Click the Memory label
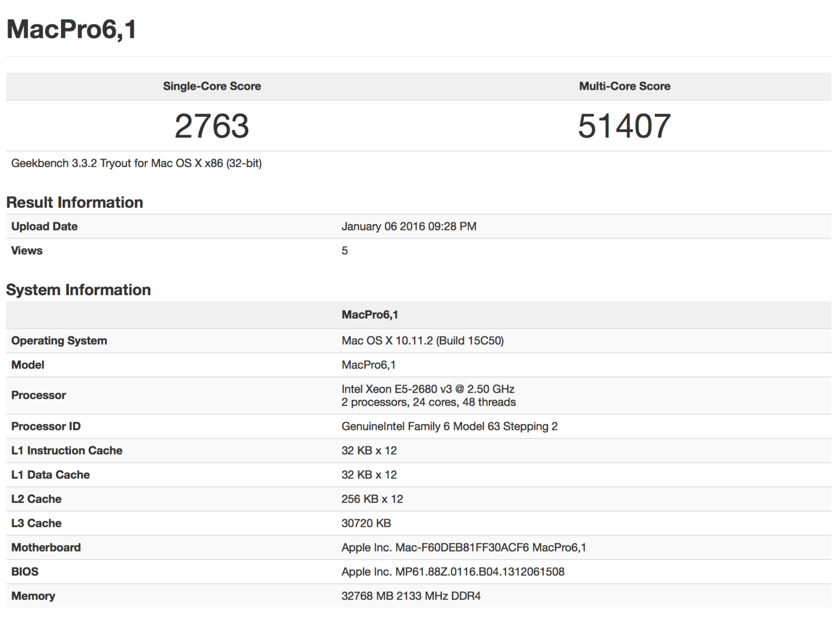 33,596
